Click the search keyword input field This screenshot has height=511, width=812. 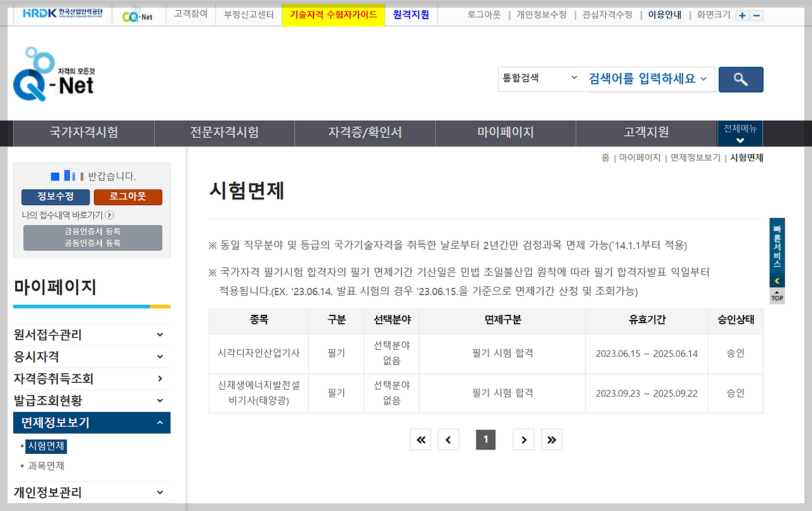tap(642, 79)
